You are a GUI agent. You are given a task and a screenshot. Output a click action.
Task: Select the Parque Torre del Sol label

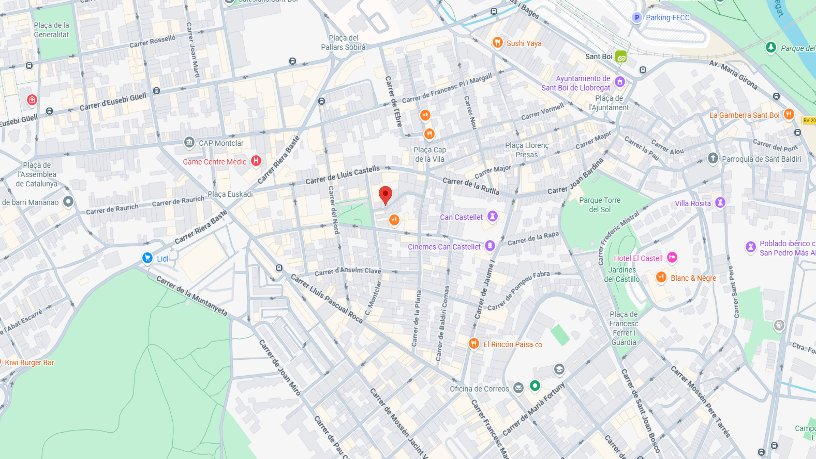[600, 205]
